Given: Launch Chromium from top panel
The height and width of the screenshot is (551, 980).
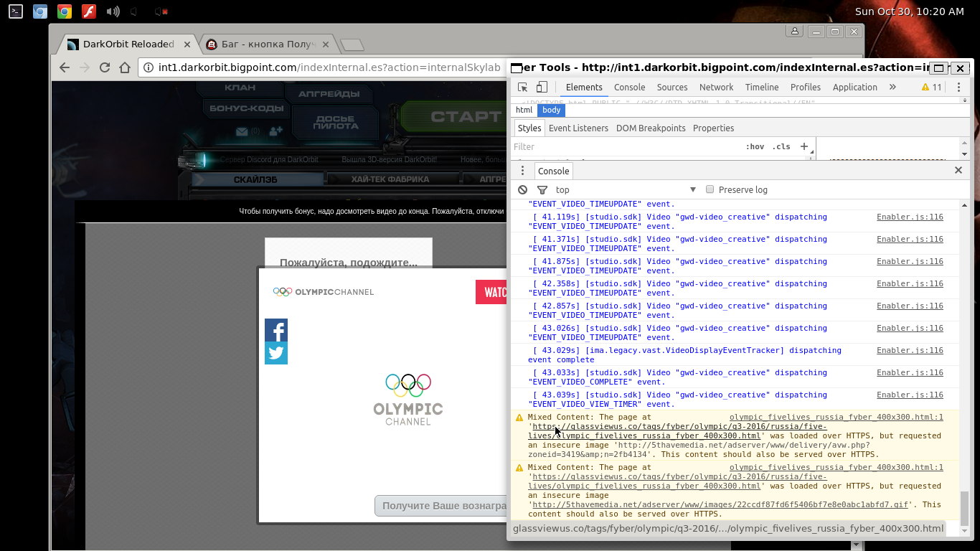Looking at the screenshot, I should point(40,11).
